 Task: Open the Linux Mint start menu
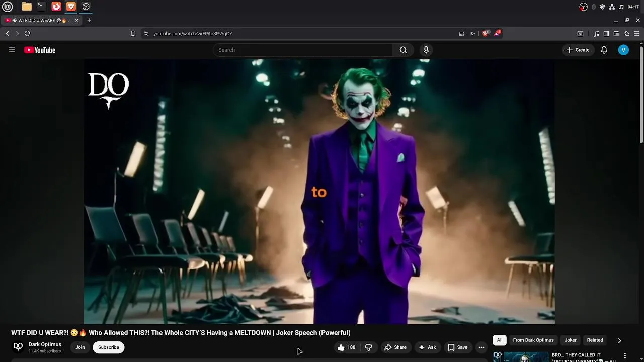point(8,7)
